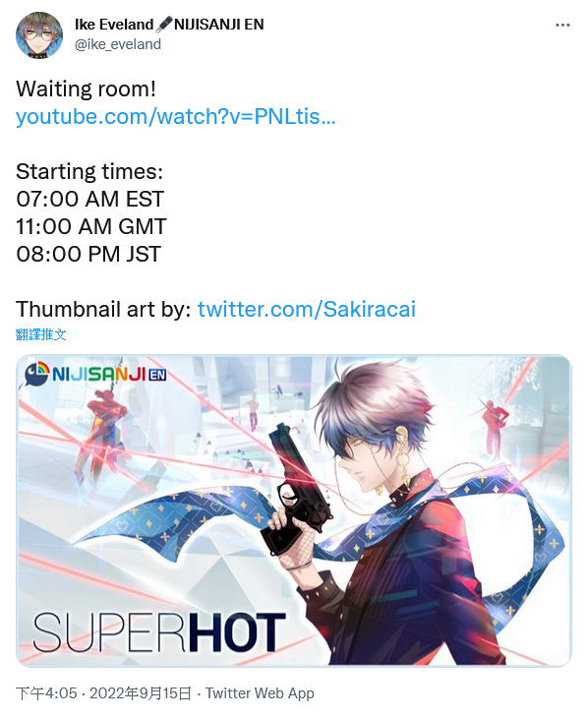
Task: Click the 11:00 AM GMT line
Action: (91, 226)
